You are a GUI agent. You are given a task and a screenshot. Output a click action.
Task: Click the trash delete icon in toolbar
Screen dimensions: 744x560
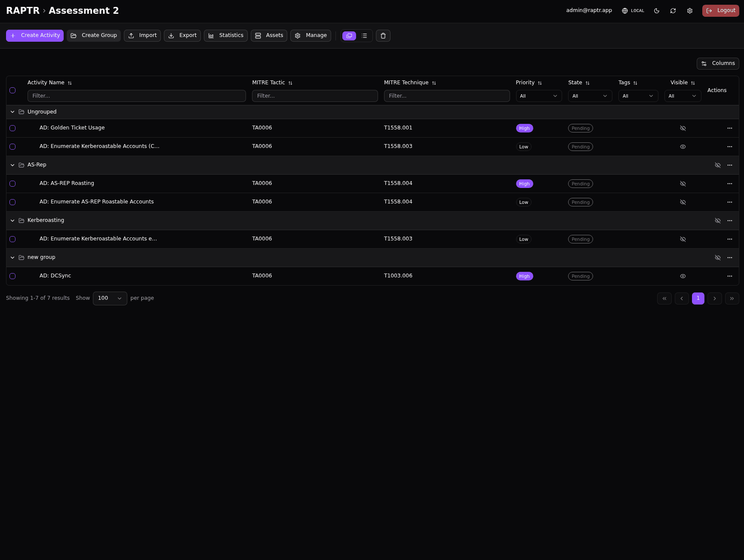[383, 36]
